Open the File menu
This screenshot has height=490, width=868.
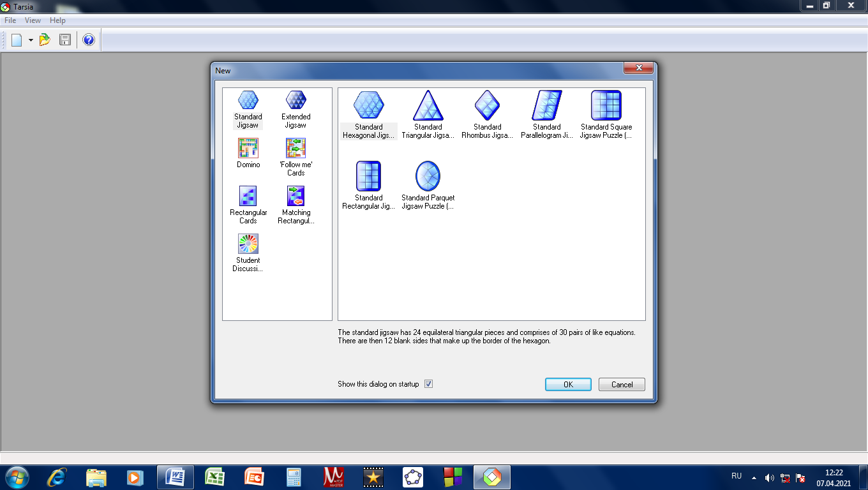pyautogui.click(x=10, y=20)
